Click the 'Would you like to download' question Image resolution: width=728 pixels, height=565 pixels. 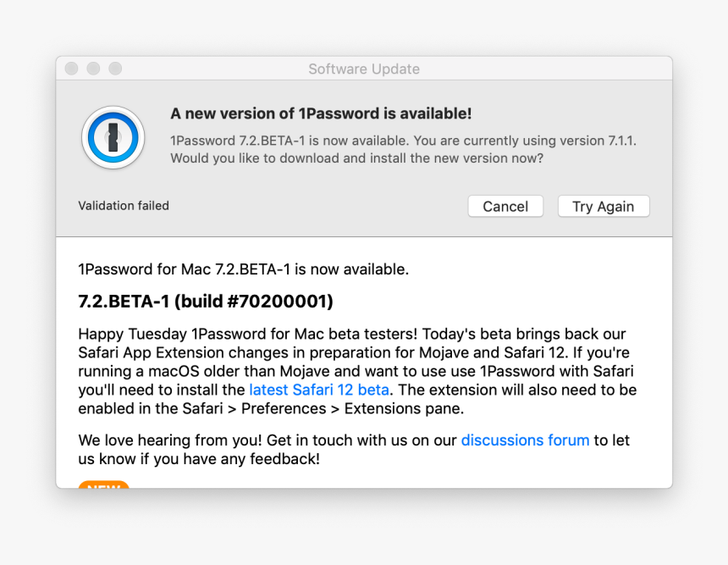click(356, 158)
